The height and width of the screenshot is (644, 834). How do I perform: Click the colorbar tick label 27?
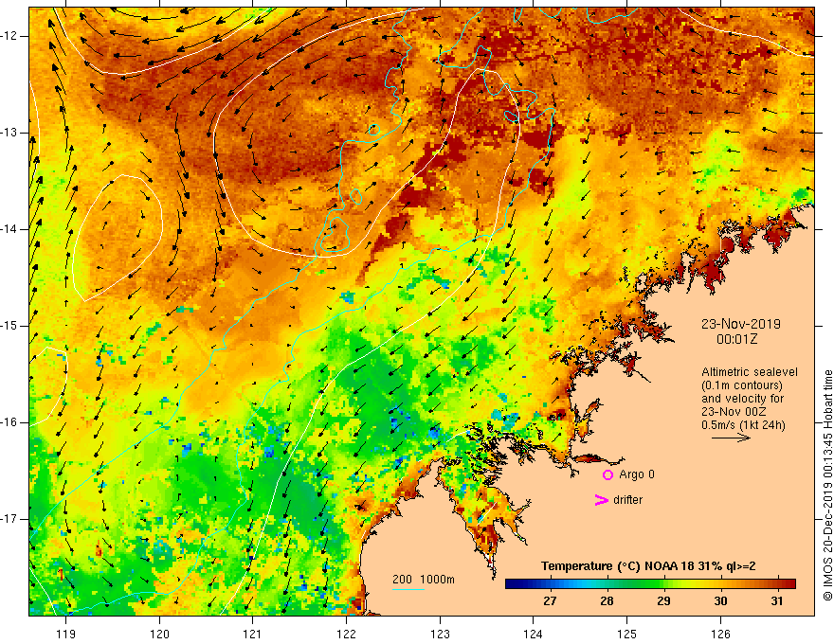(x=550, y=601)
